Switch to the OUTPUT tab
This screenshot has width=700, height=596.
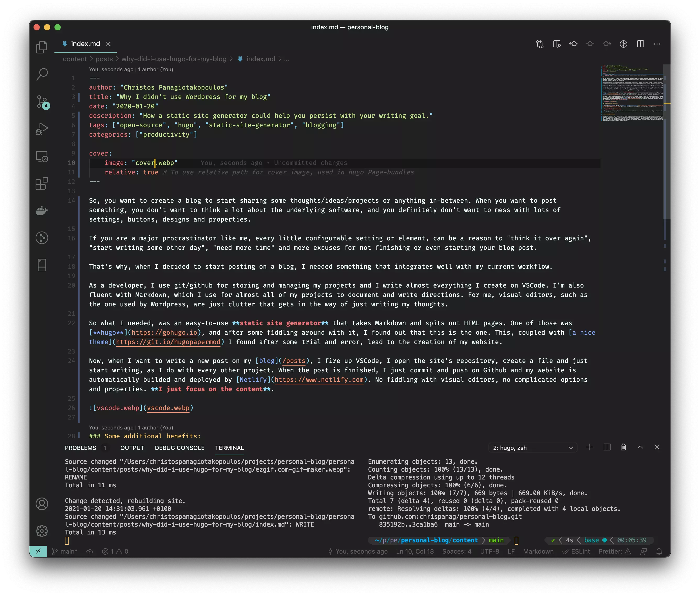coord(132,448)
